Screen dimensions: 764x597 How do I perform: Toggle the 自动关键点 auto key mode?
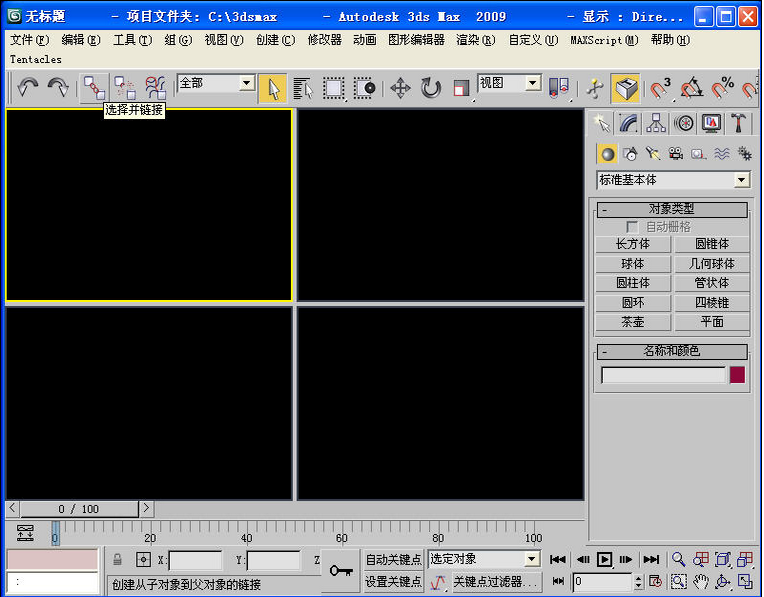(x=393, y=560)
